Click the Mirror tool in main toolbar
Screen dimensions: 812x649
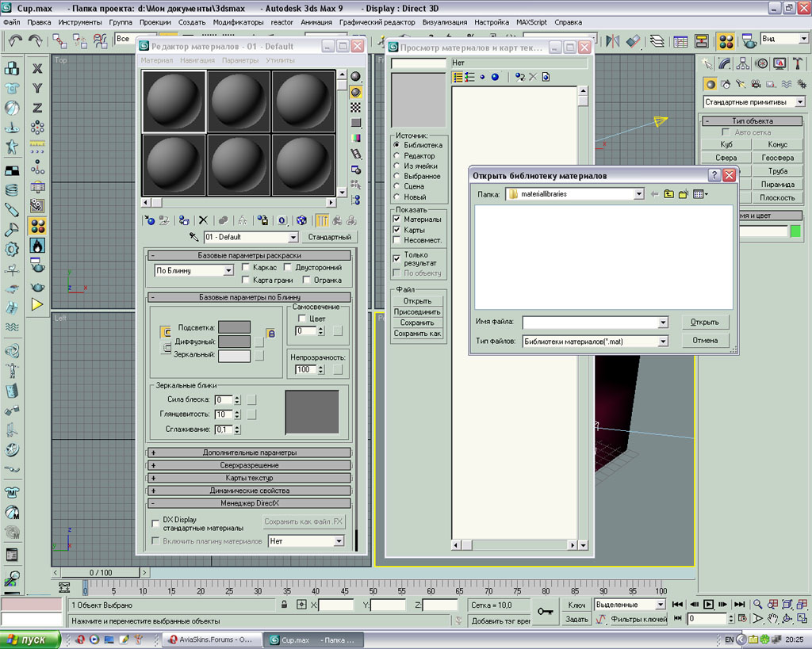[x=612, y=40]
